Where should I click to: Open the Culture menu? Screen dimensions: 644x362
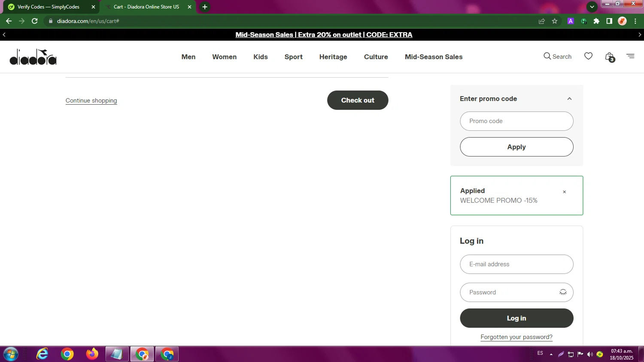click(376, 57)
